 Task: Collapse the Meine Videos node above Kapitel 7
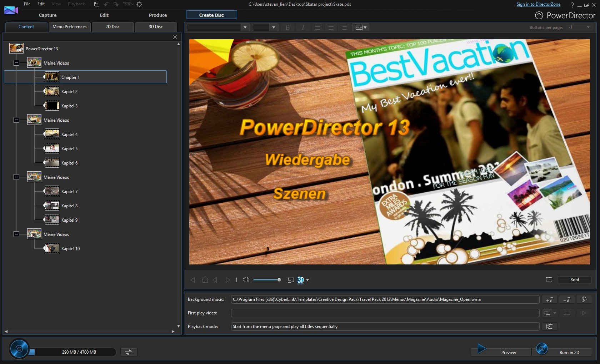[x=16, y=177]
